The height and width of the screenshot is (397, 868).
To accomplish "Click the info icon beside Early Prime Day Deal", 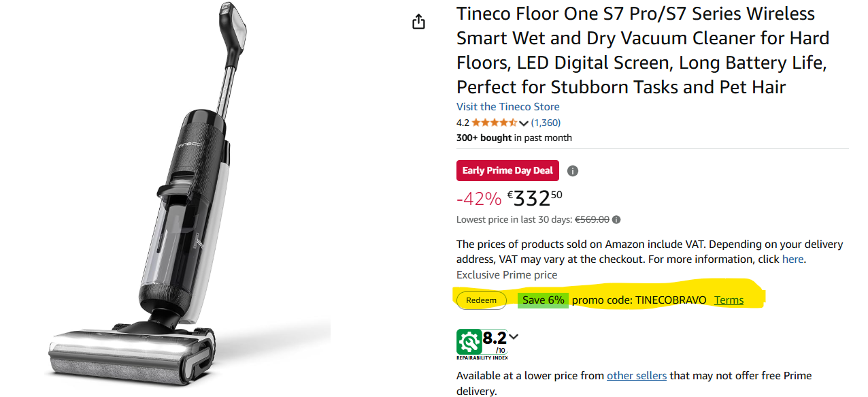I will pyautogui.click(x=573, y=171).
